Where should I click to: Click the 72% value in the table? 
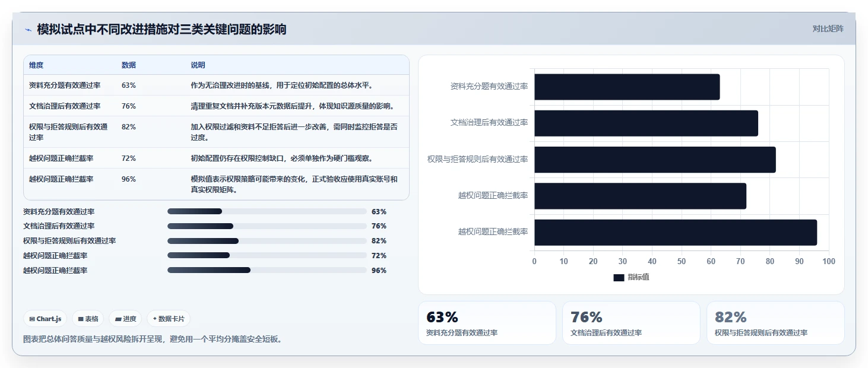[129, 158]
